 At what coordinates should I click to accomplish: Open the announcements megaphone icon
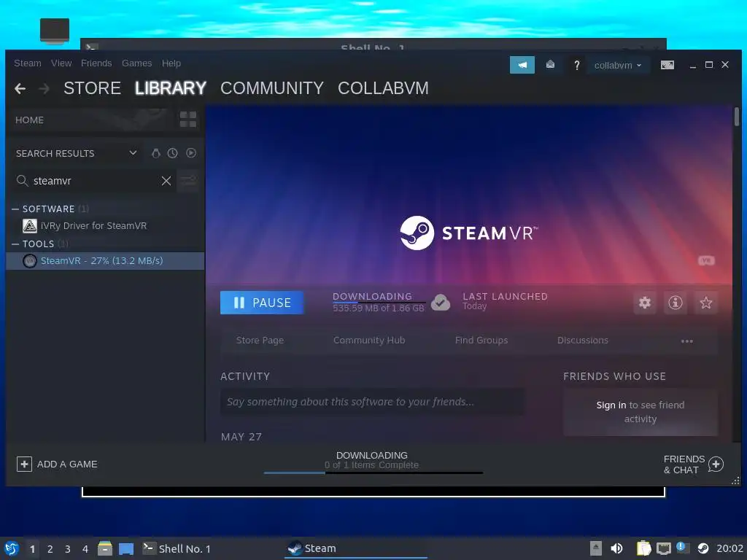pyautogui.click(x=522, y=65)
